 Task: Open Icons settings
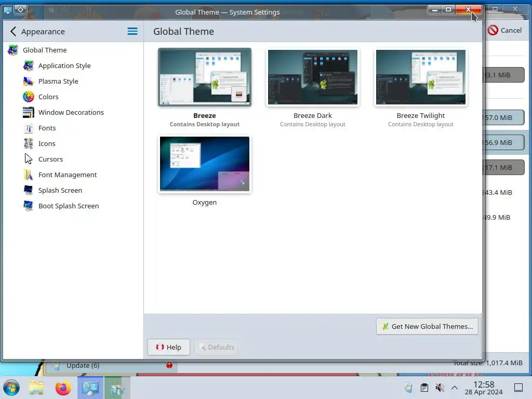(73, 144)
